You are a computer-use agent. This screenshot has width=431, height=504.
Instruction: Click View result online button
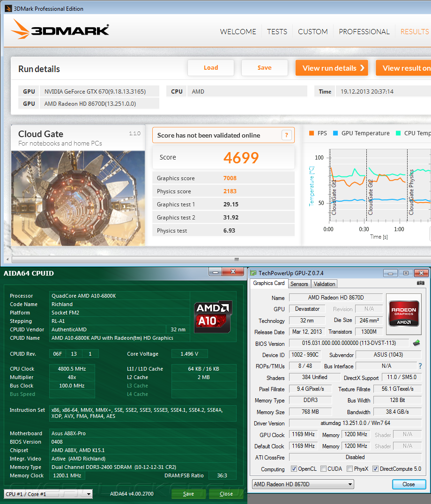[x=404, y=68]
